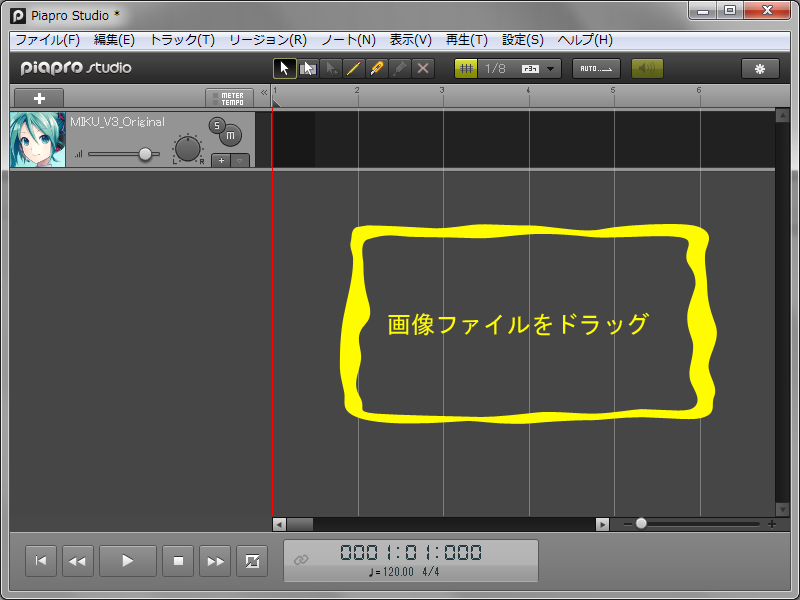Click the track volume slider knob
Image resolution: width=800 pixels, height=600 pixels.
[x=146, y=154]
